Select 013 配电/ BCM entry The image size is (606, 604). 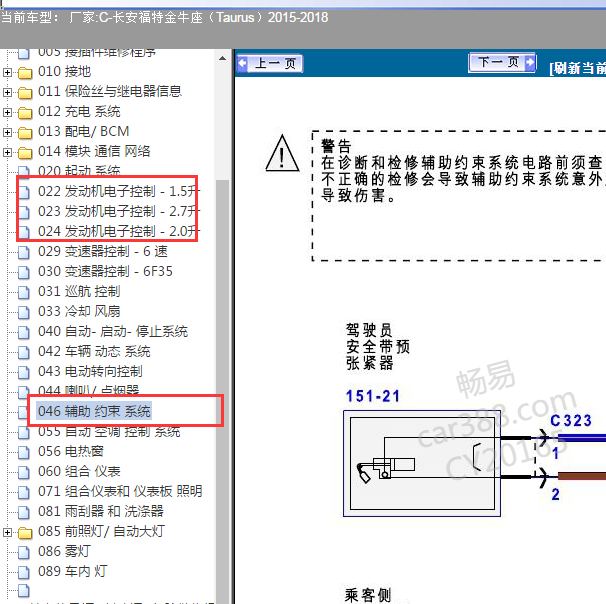83,132
